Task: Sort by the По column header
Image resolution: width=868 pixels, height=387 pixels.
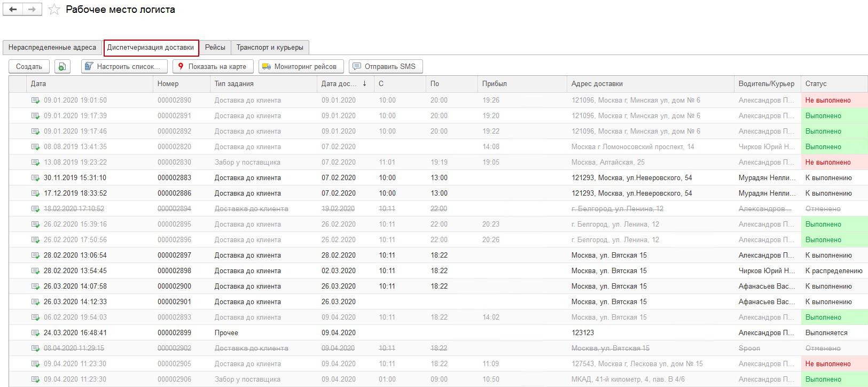Action: coord(452,84)
